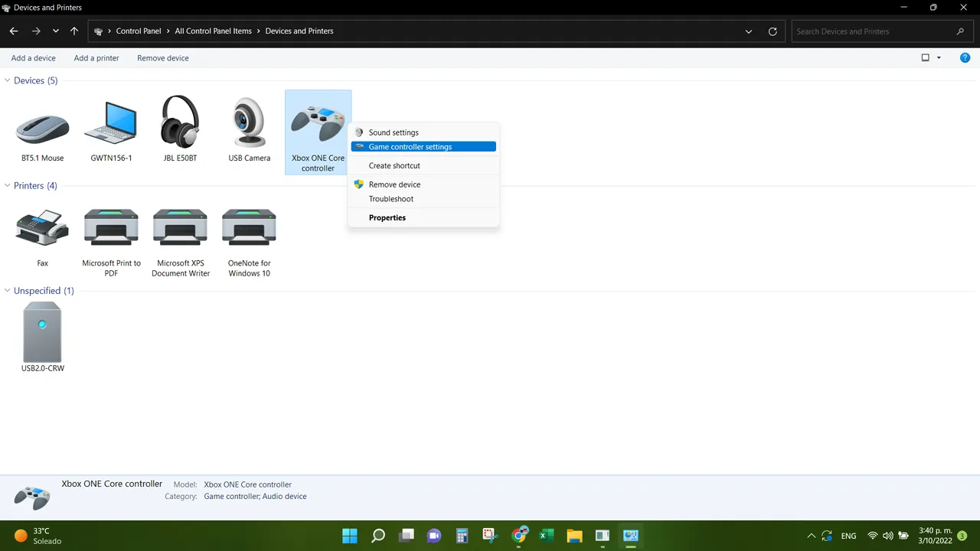The height and width of the screenshot is (551, 980).
Task: Open the notification badge showing 3
Action: [x=962, y=536]
